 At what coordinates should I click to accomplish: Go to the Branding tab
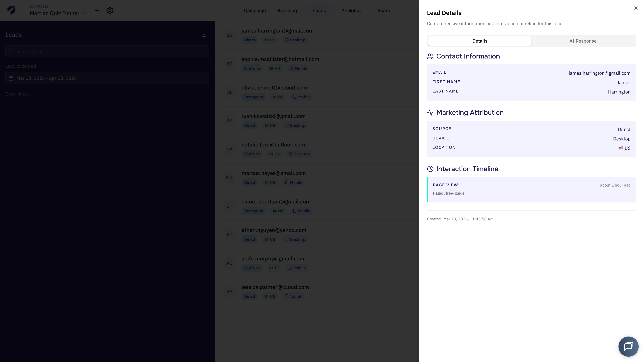pyautogui.click(x=287, y=11)
